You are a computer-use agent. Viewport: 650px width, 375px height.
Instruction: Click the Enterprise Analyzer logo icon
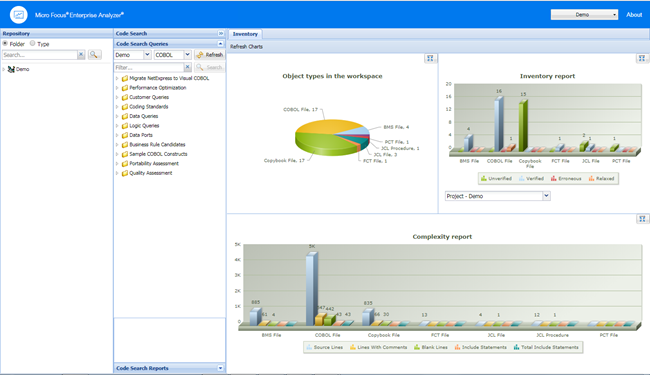pos(19,15)
